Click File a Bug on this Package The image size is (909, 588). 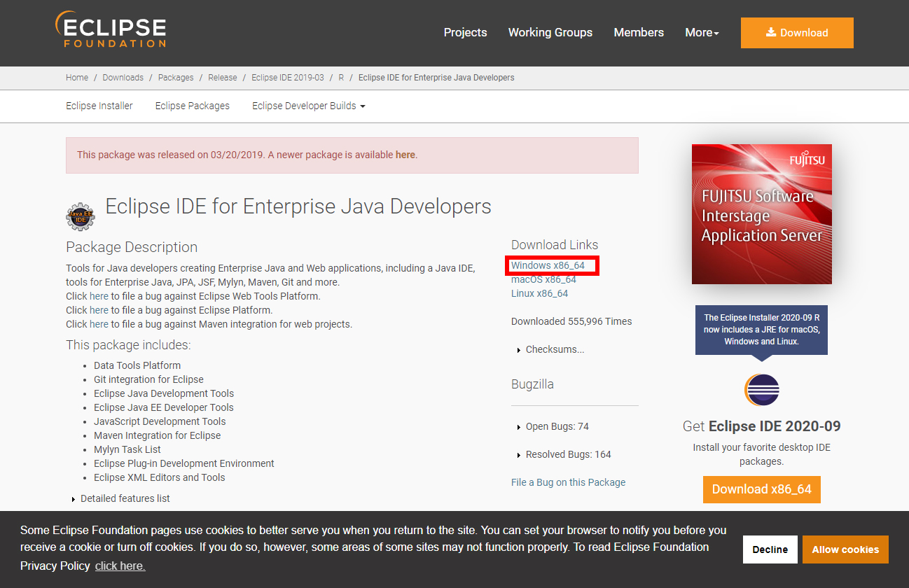tap(568, 482)
